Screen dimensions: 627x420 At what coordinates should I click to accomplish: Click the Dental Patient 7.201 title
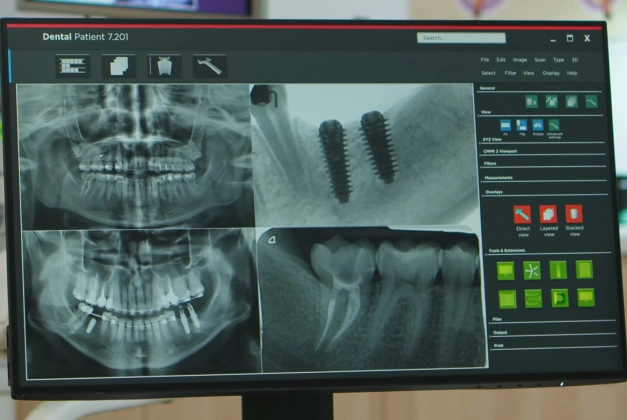point(85,37)
